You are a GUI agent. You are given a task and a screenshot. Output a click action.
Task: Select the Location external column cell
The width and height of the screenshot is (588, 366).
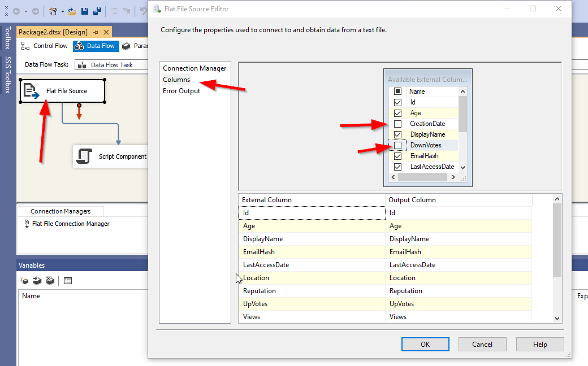312,277
